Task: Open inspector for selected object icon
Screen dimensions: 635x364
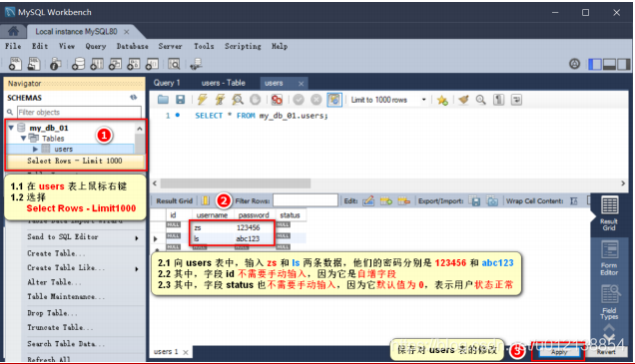Action: tap(56, 64)
